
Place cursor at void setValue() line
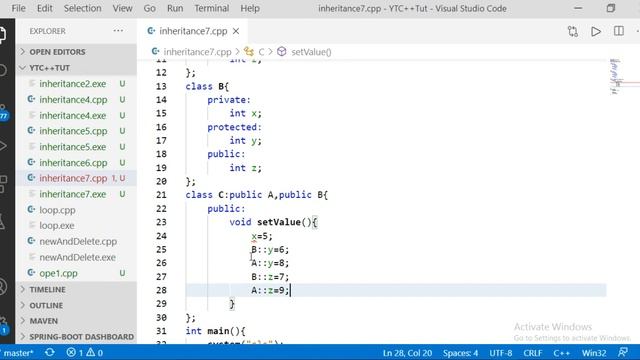[273, 222]
